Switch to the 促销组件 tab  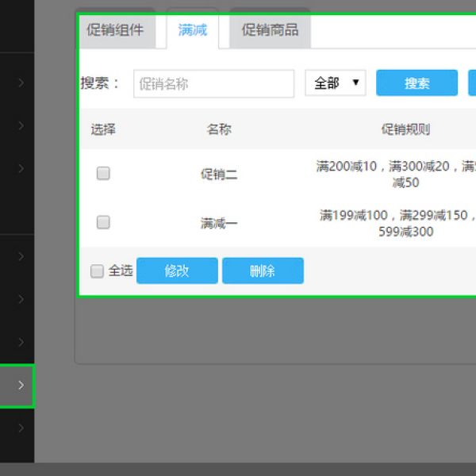tap(116, 31)
